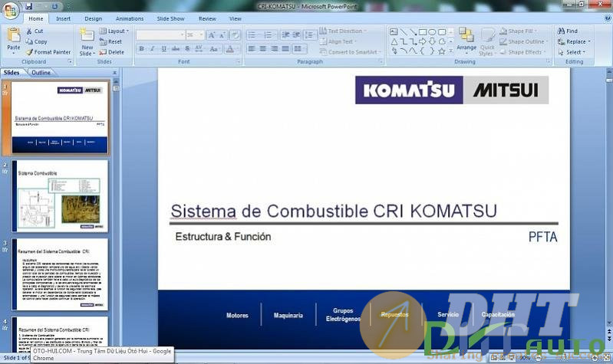Open the Font Color picker
This screenshot has width=613, height=364.
(x=231, y=49)
